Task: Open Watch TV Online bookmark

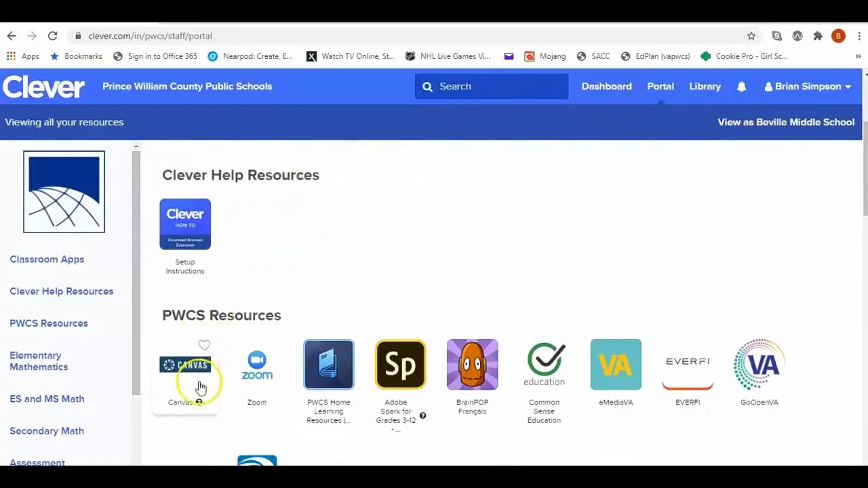Action: pyautogui.click(x=351, y=56)
